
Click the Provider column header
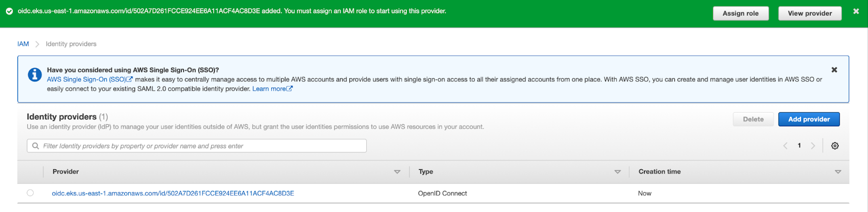(66, 172)
